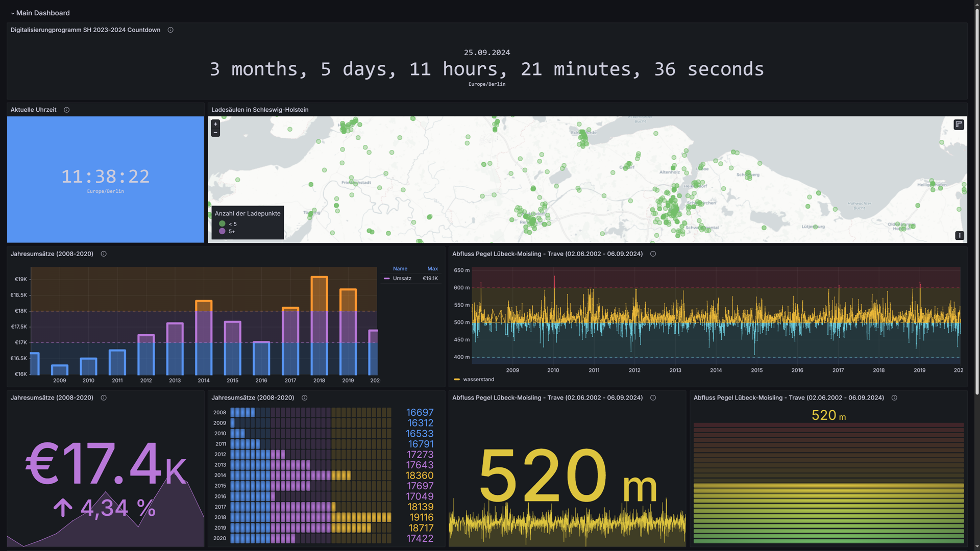The width and height of the screenshot is (980, 551).
Task: Open Digitalisierungsprogramm SH Countdown panel title
Action: coord(85,30)
